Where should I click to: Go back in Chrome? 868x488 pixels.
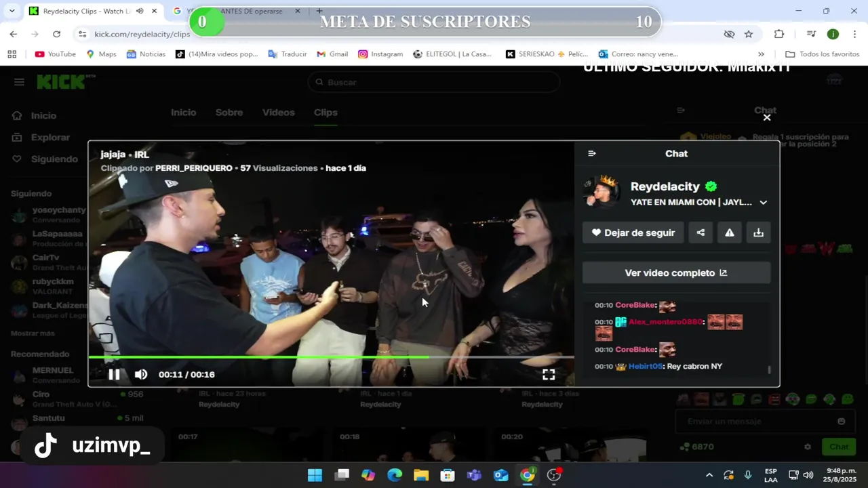tap(14, 34)
